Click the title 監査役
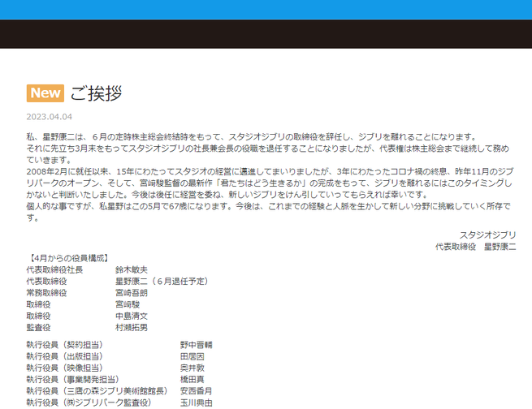Screen dimensions: 532x409 pos(38,327)
